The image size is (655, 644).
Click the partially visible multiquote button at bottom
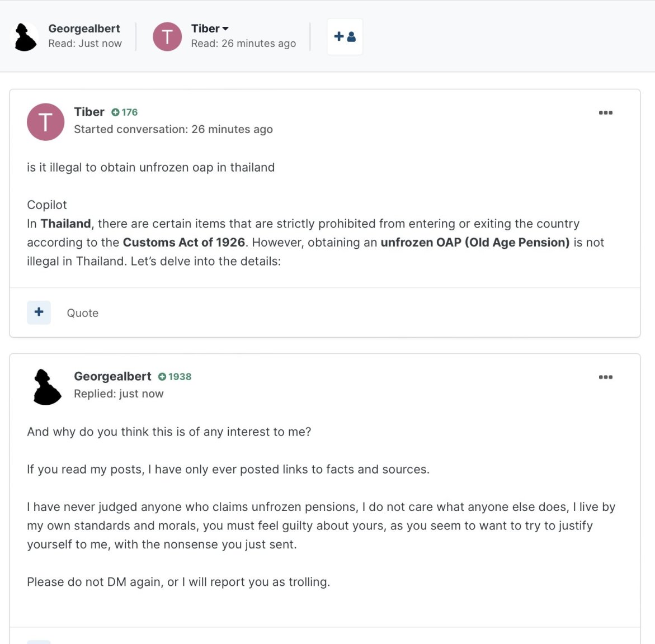tap(39, 642)
